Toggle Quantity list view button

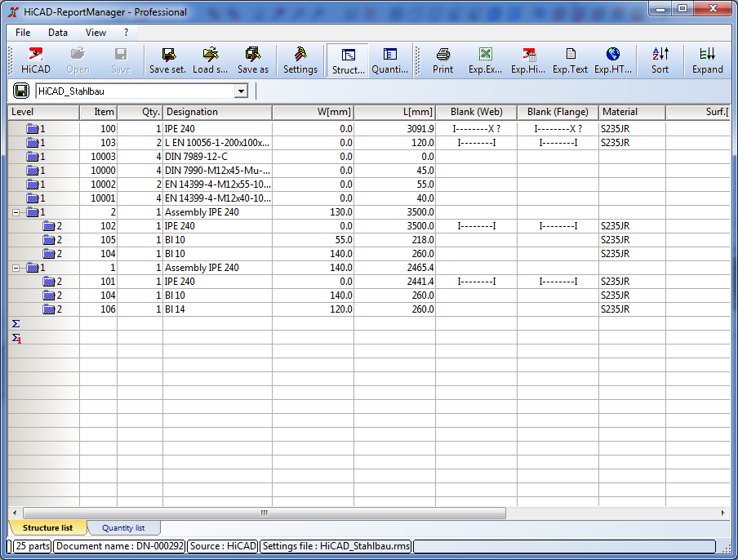389,60
